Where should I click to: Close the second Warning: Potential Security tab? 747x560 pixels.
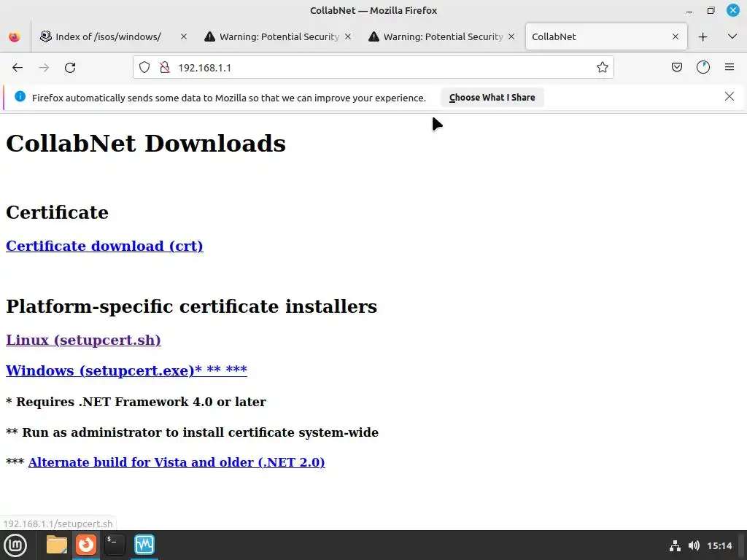click(x=511, y=36)
